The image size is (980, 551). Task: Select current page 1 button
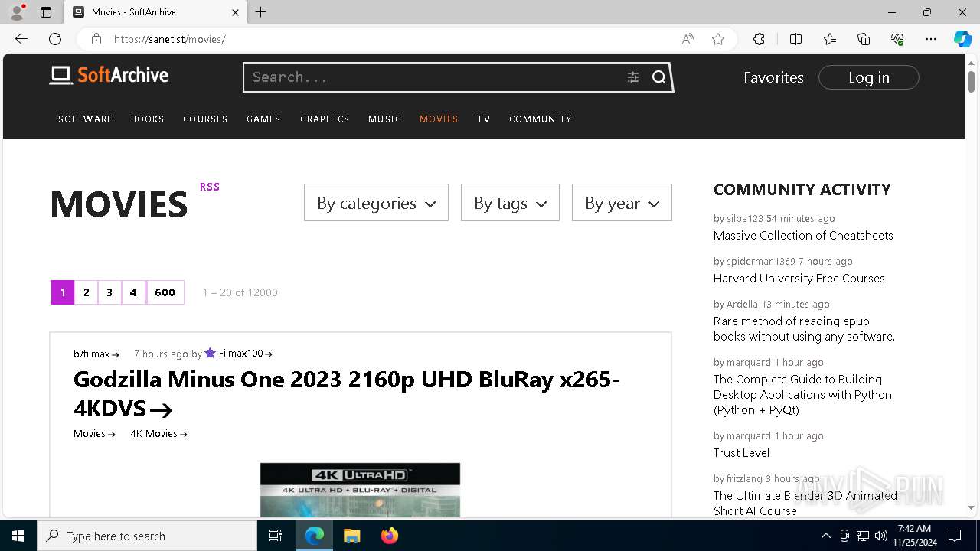point(63,292)
